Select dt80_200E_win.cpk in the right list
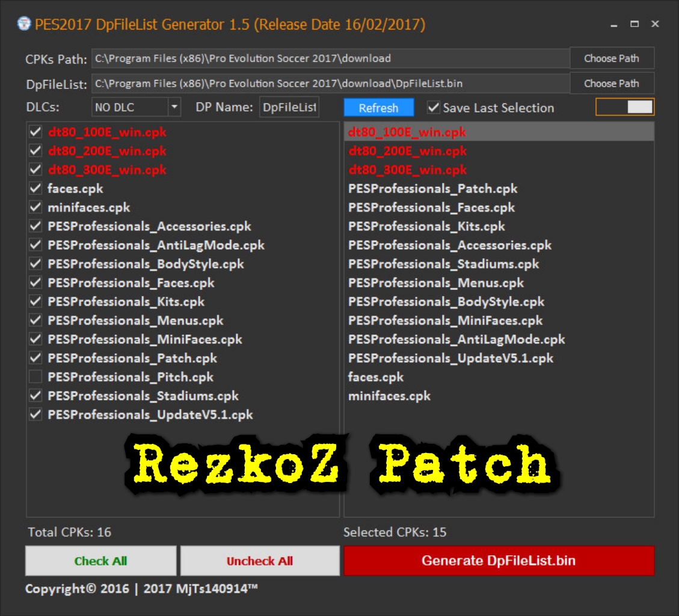Image resolution: width=679 pixels, height=616 pixels. (x=499, y=151)
